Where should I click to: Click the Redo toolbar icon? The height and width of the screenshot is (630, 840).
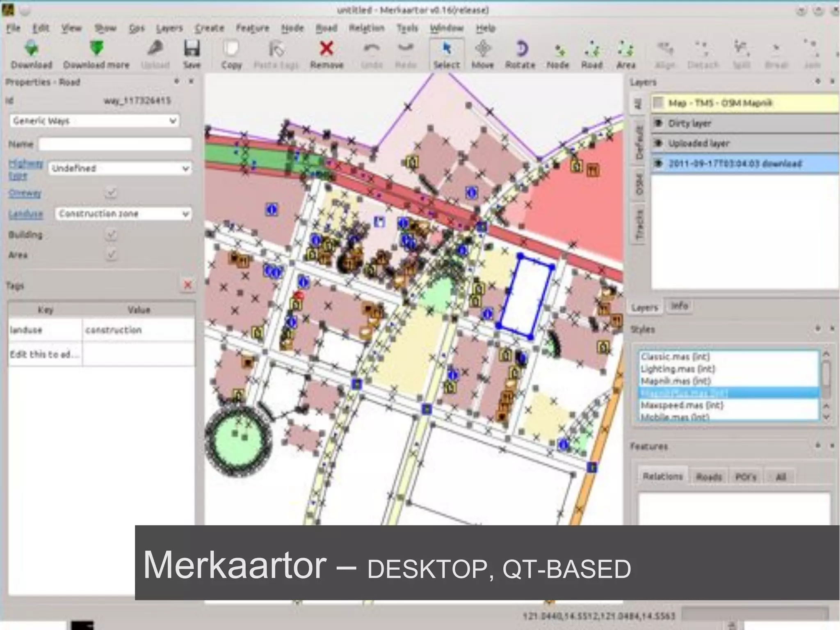pos(405,55)
